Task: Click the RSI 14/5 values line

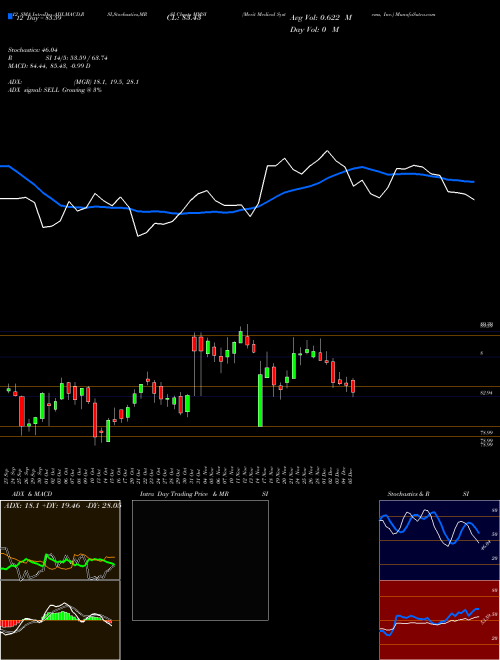Action: [x=58, y=58]
